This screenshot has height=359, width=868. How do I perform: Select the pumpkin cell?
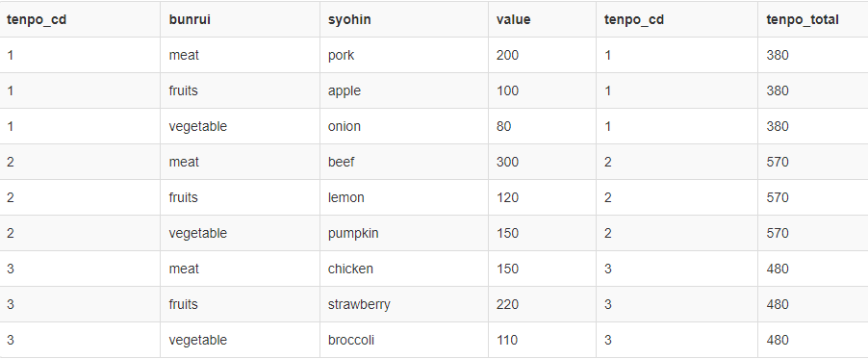(404, 233)
